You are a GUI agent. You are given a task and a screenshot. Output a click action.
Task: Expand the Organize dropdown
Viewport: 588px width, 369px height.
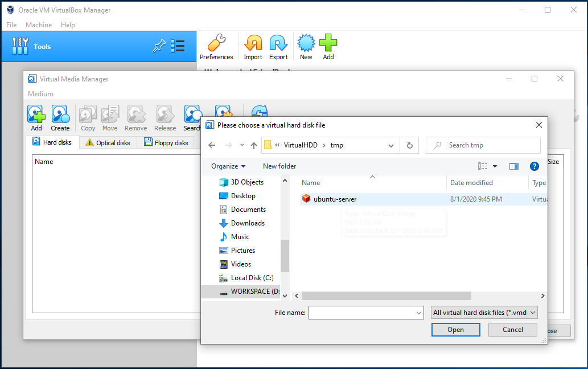[x=228, y=166]
